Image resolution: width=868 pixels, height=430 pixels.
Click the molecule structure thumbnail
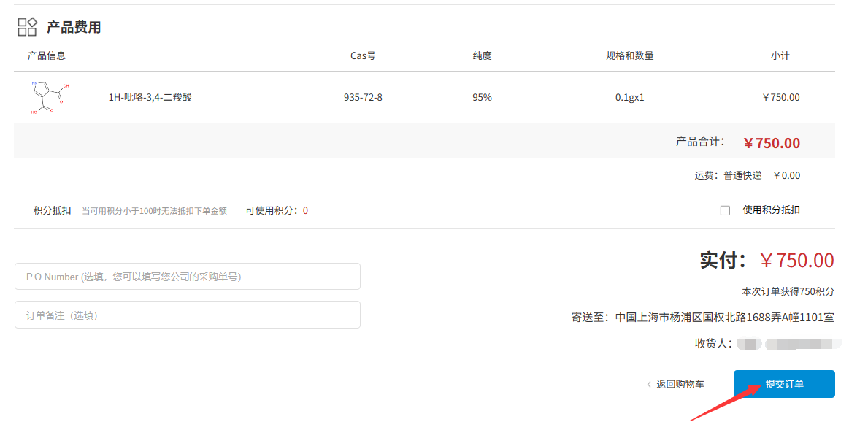tap(50, 97)
